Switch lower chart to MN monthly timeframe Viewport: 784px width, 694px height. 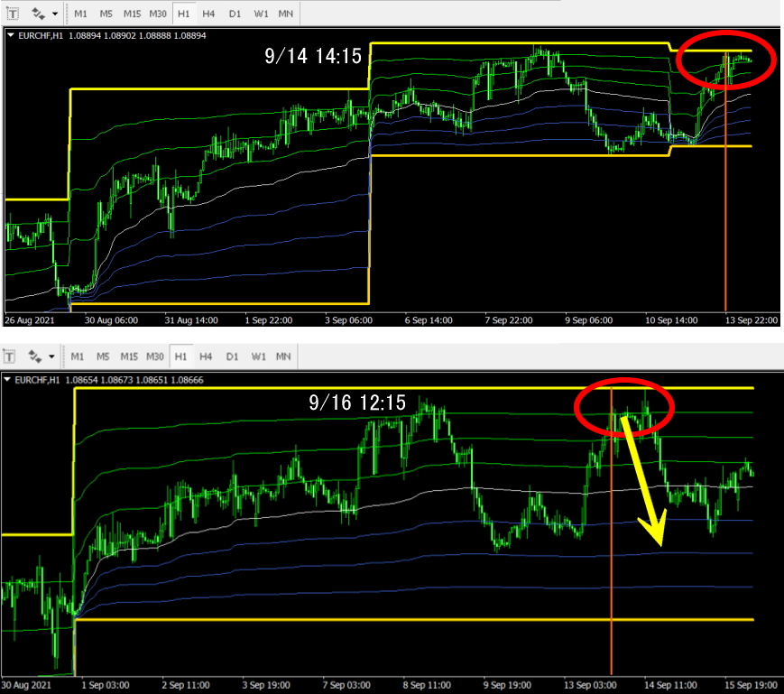283,356
